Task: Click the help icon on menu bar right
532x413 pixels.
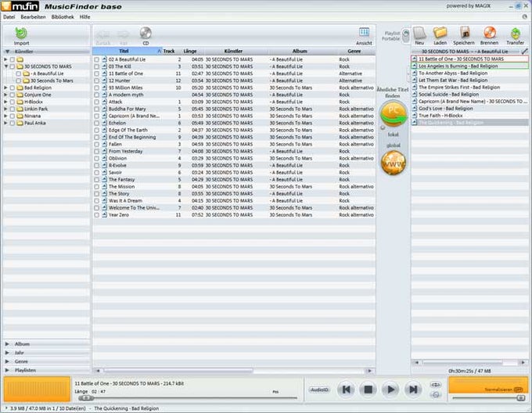Action: point(525,16)
